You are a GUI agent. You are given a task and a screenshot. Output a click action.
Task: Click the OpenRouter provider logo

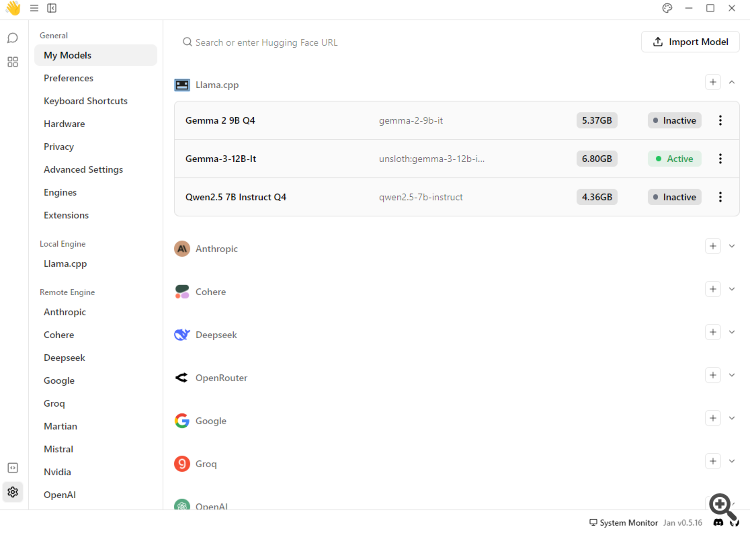click(182, 378)
